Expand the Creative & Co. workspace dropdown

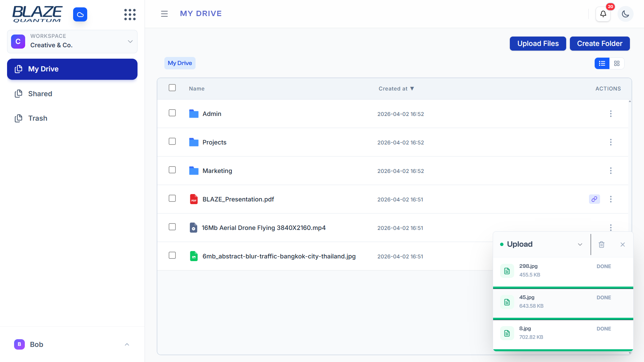(x=130, y=42)
